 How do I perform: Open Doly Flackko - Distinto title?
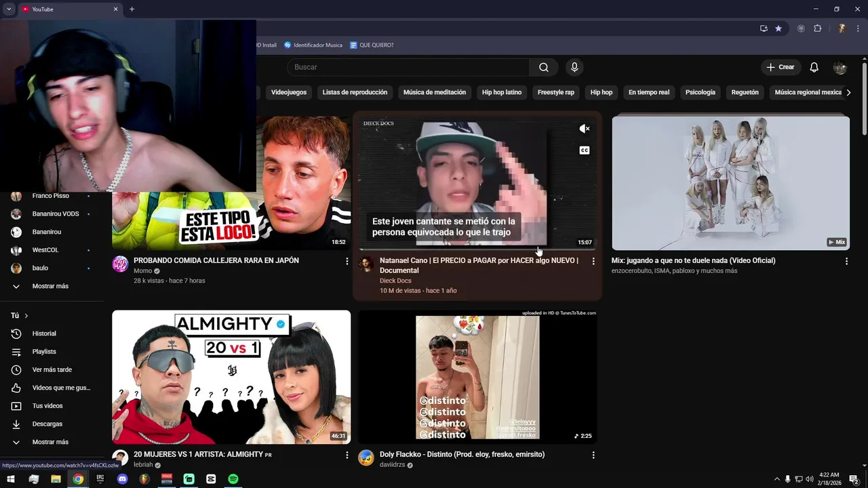[x=462, y=454]
